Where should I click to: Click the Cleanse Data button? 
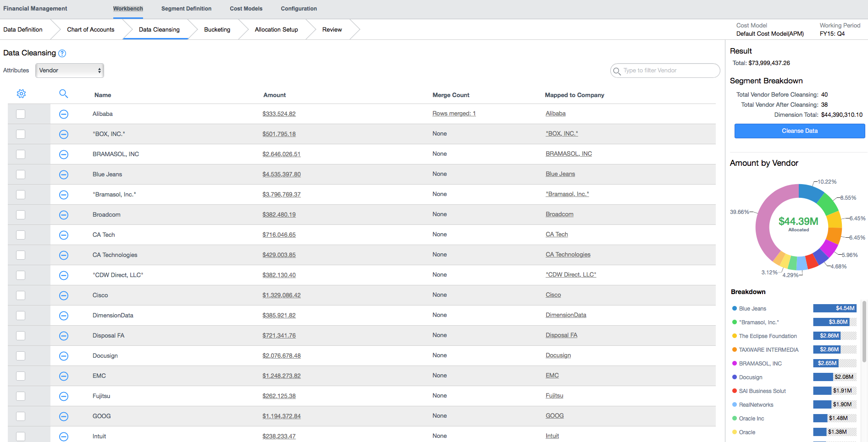(x=800, y=131)
